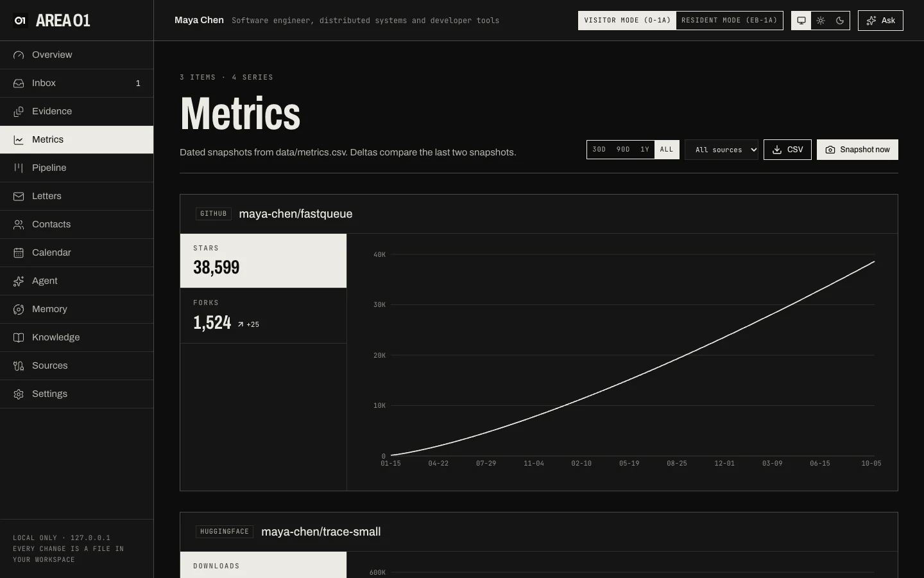Click the Pipeline columns icon
The height and width of the screenshot is (578, 924).
tap(19, 168)
